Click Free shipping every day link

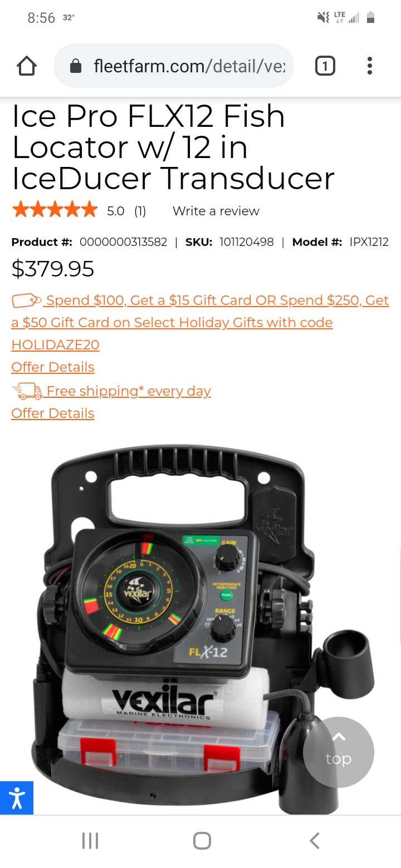pyautogui.click(x=129, y=391)
